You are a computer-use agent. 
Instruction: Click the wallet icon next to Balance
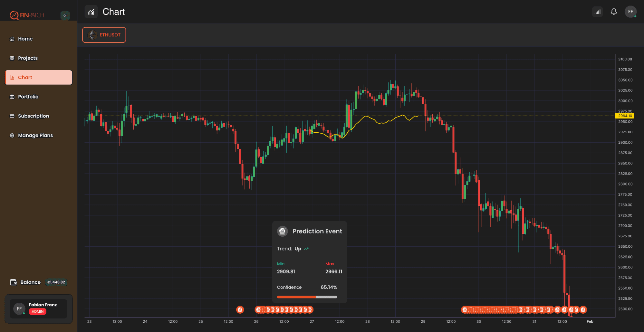pyautogui.click(x=14, y=282)
